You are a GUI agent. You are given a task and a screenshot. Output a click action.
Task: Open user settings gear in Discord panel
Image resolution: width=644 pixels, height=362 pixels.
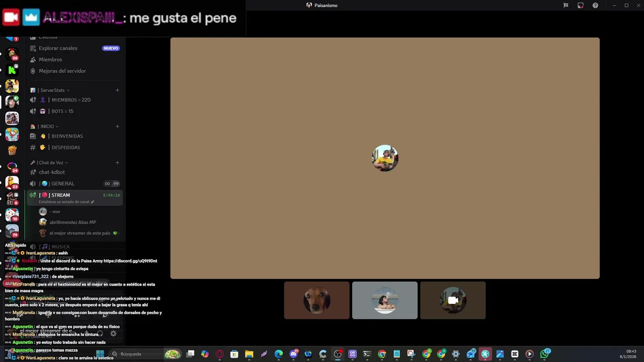(x=113, y=333)
